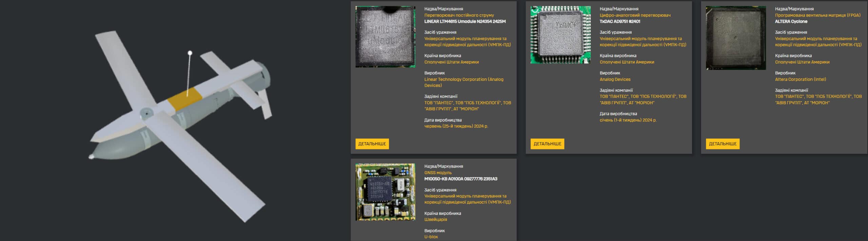This screenshot has width=868, height=241.
Task: Click 'Сполучені Штати Америки' in TxDAC card
Action: 627,62
